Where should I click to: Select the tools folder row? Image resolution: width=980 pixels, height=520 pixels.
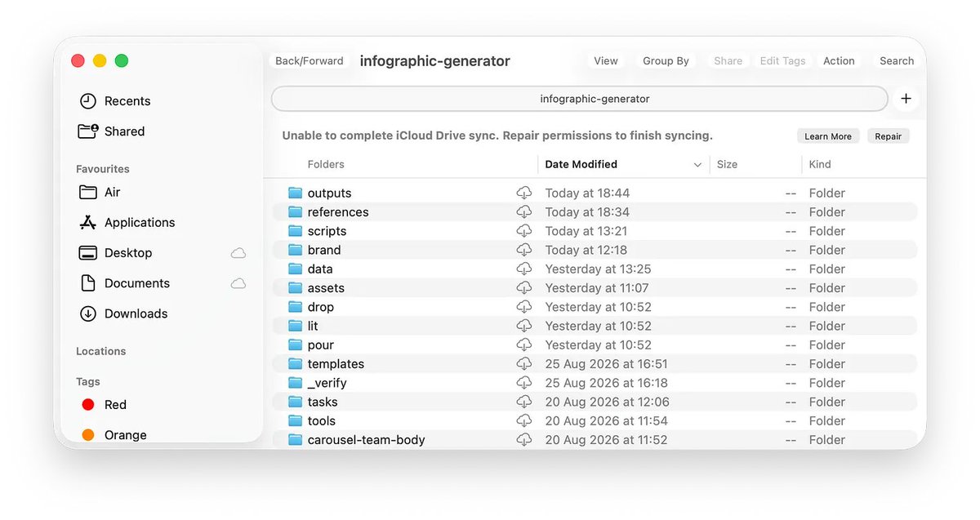click(595, 421)
